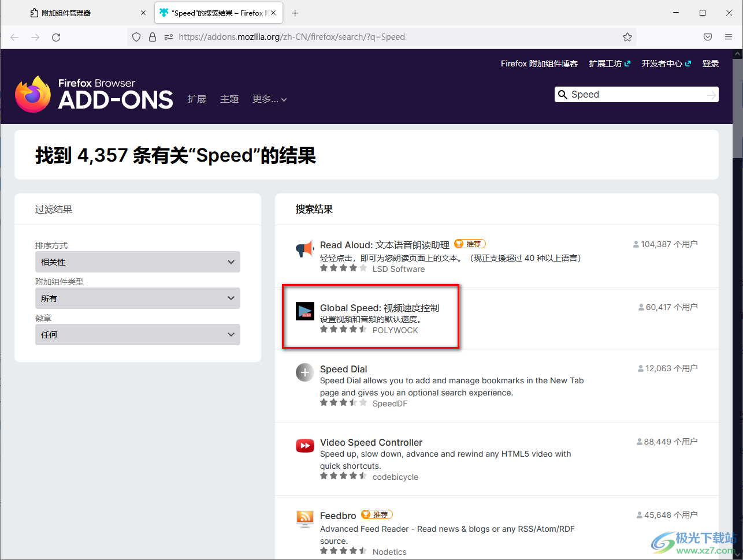Click author name codebicycle
Viewport: 743px width, 560px height.
[x=395, y=477]
